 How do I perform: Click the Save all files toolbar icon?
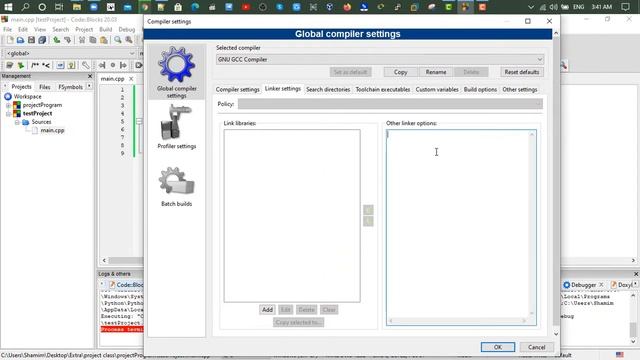pyautogui.click(x=42, y=40)
